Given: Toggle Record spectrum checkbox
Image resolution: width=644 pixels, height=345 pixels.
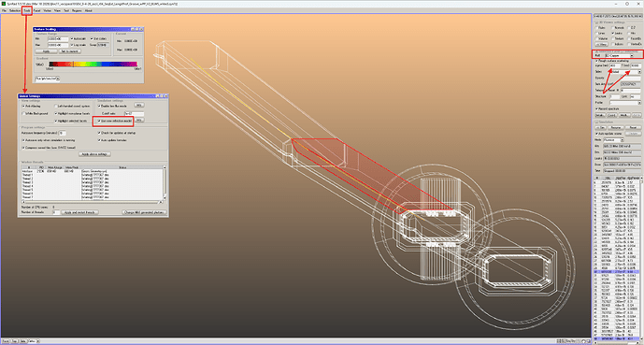Looking at the screenshot, I should pyautogui.click(x=596, y=108).
